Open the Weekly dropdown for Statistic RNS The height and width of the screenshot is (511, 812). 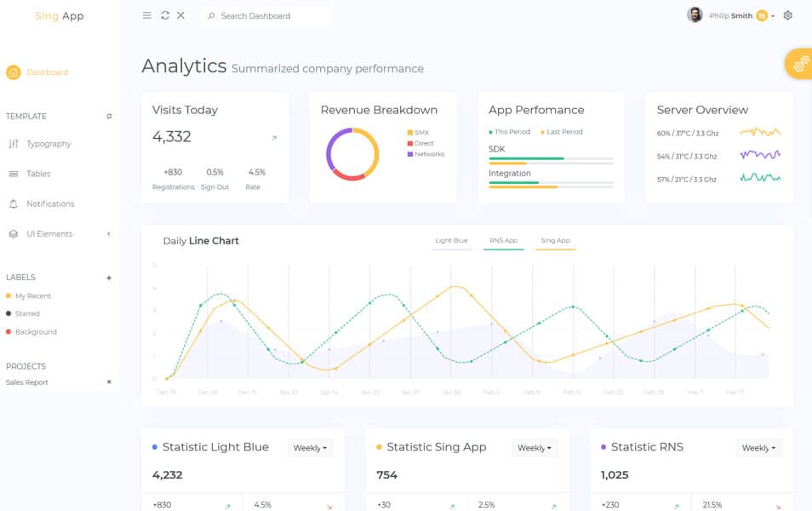click(758, 447)
